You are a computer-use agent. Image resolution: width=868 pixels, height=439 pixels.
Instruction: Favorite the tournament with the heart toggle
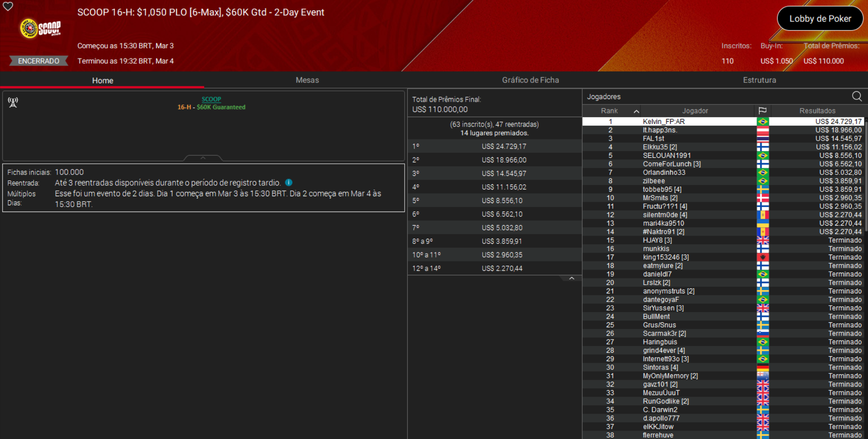click(8, 7)
